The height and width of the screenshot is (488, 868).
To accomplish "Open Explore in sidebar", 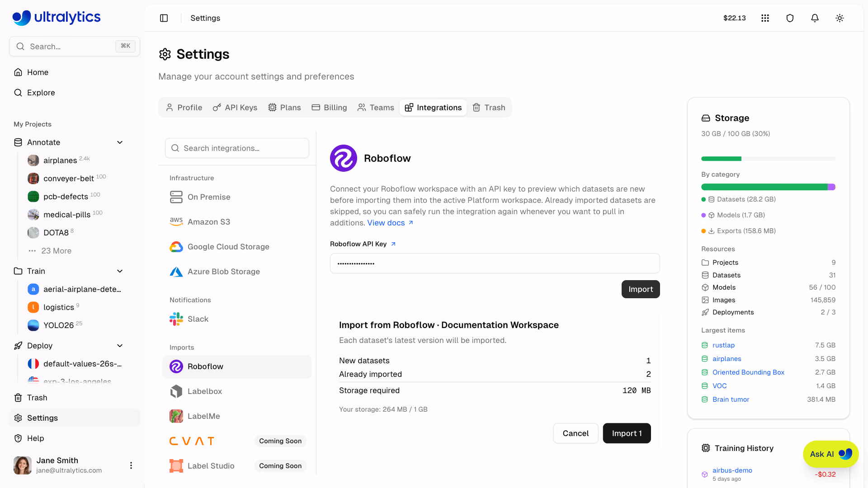I will point(75,93).
